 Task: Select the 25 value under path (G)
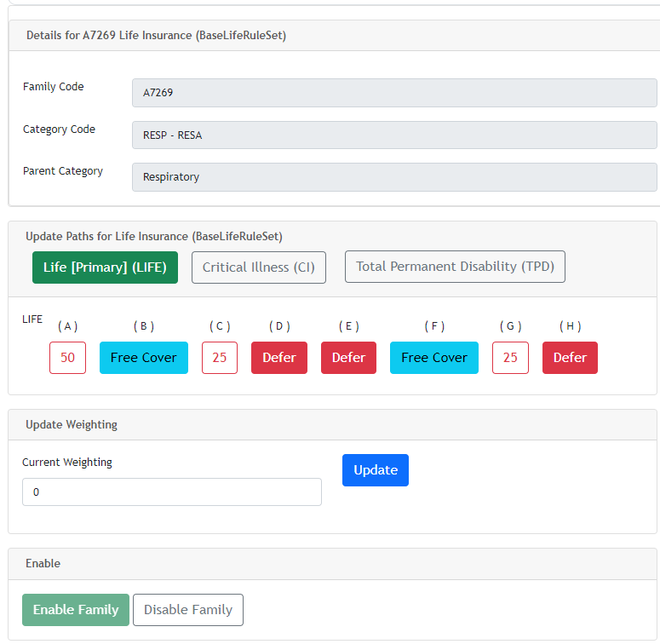510,358
